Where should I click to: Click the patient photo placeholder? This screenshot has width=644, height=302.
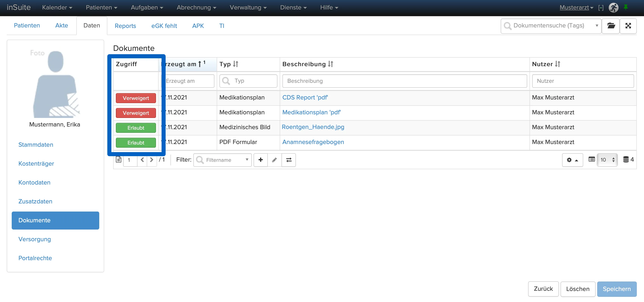click(x=56, y=84)
